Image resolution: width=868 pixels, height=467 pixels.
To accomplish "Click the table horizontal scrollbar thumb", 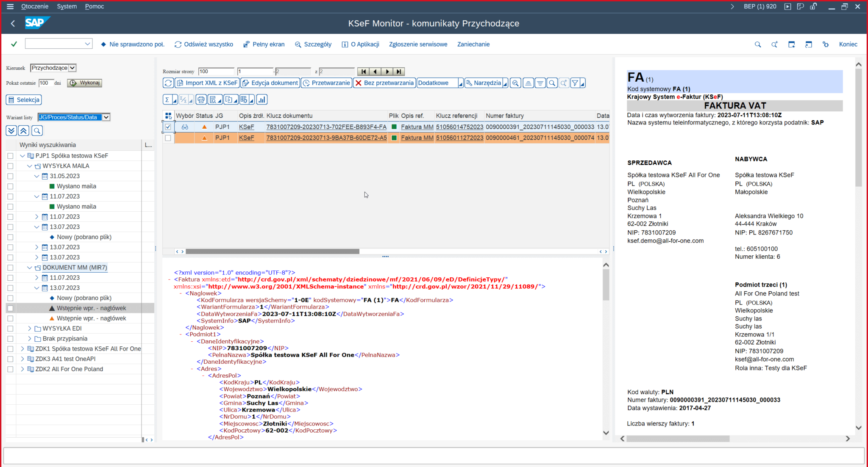I will (272, 251).
